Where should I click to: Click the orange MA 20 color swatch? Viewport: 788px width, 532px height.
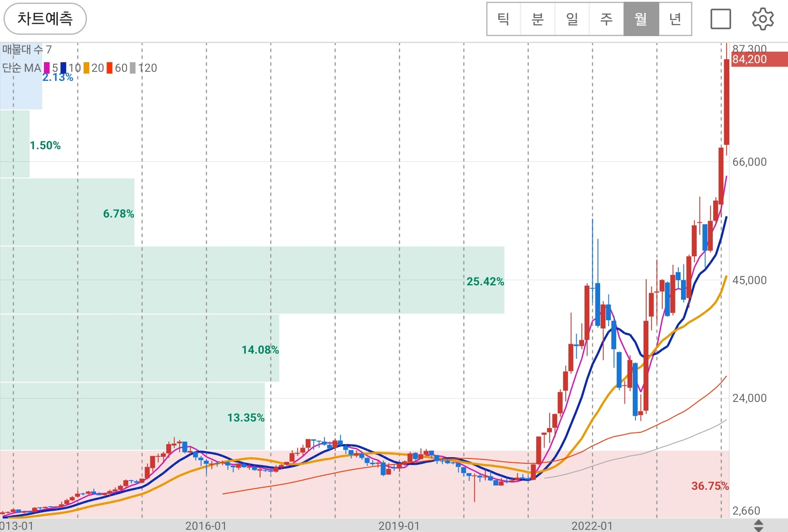click(87, 68)
